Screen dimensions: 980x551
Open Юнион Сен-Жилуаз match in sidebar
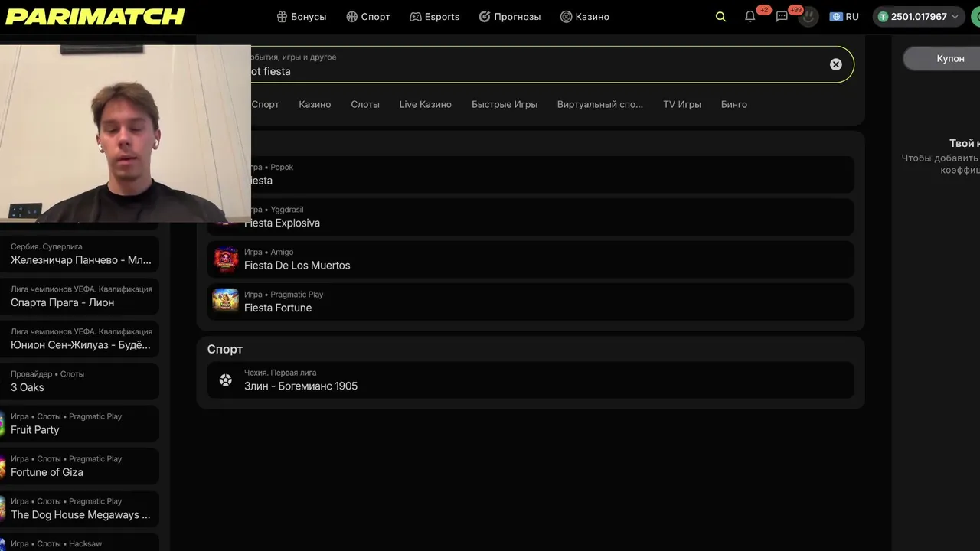point(80,339)
